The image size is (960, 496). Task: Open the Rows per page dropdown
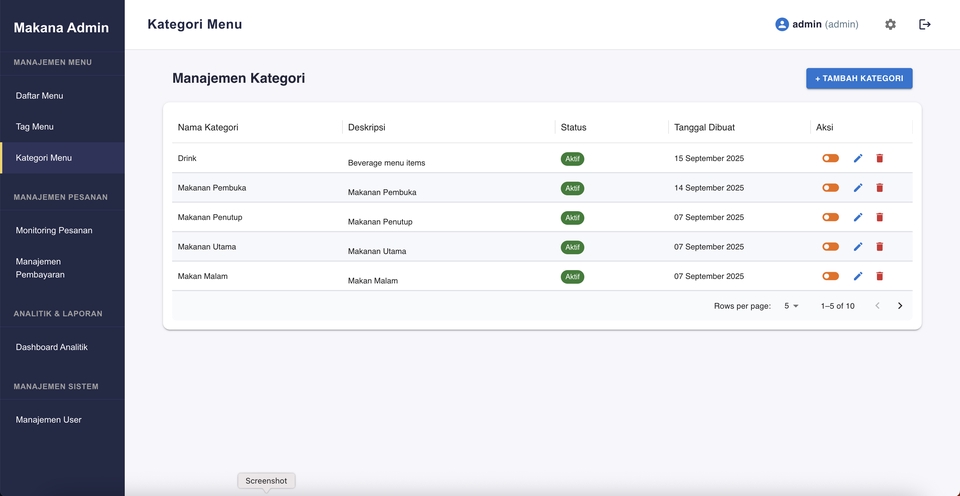point(791,306)
